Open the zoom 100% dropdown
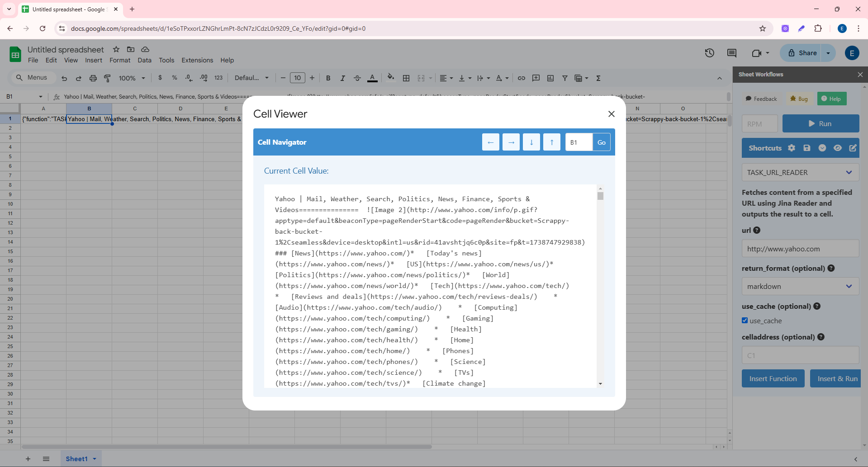The image size is (868, 467). [132, 78]
